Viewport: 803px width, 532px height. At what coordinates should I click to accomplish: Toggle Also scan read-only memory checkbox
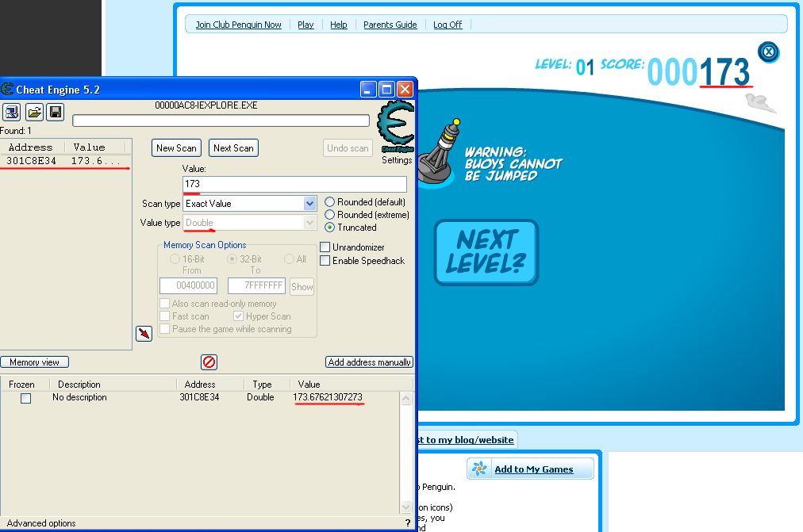[x=164, y=304]
